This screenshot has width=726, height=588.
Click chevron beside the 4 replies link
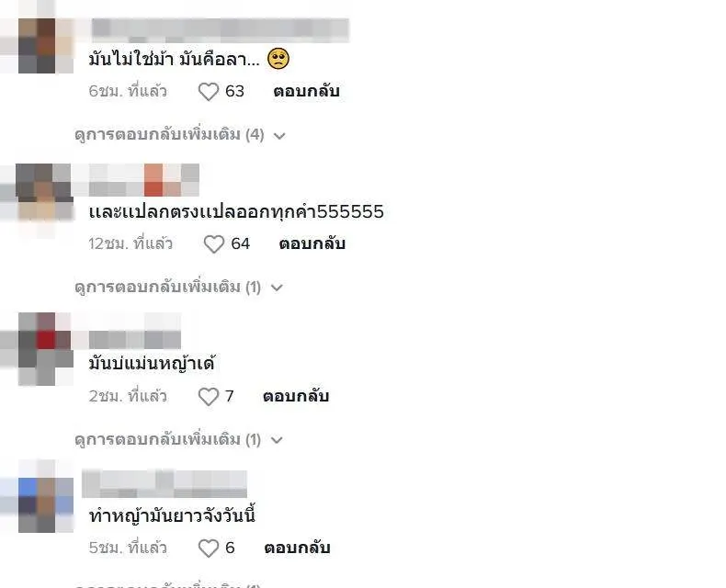(279, 136)
